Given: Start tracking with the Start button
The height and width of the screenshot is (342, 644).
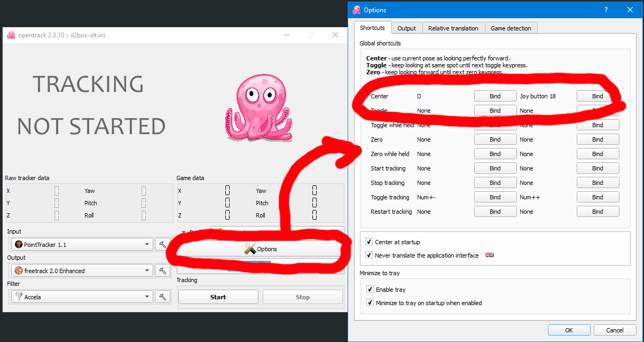Looking at the screenshot, I should (218, 297).
